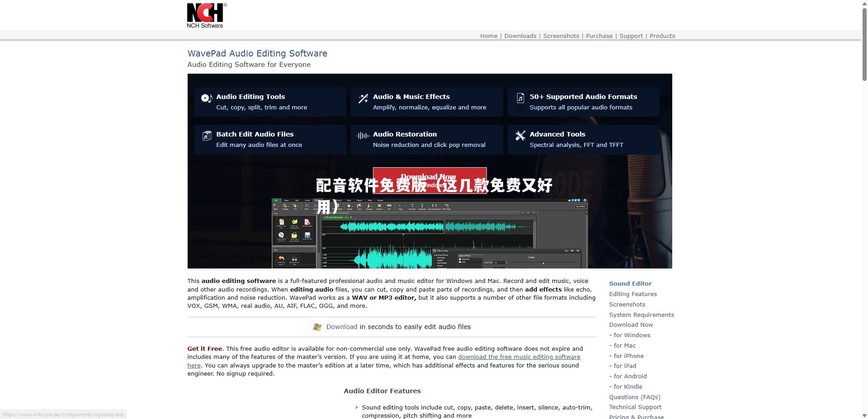
Task: Click the Audio & Music Effects wand icon
Action: click(x=363, y=98)
